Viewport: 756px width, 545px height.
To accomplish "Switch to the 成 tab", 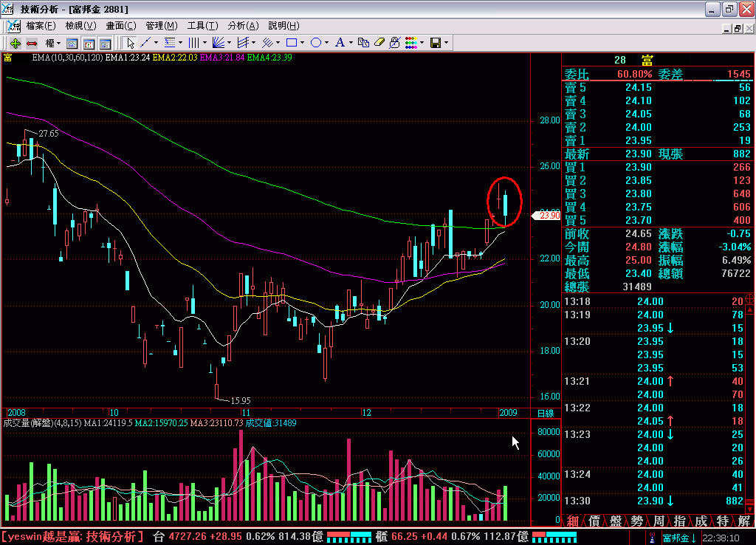I will 701,521.
